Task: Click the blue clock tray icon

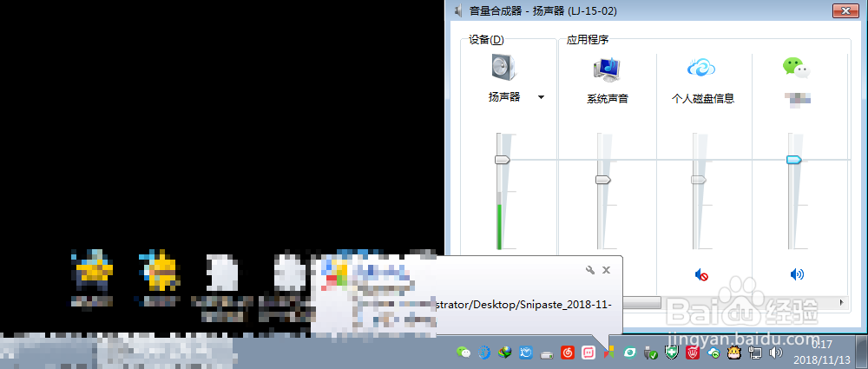Action: [x=525, y=352]
